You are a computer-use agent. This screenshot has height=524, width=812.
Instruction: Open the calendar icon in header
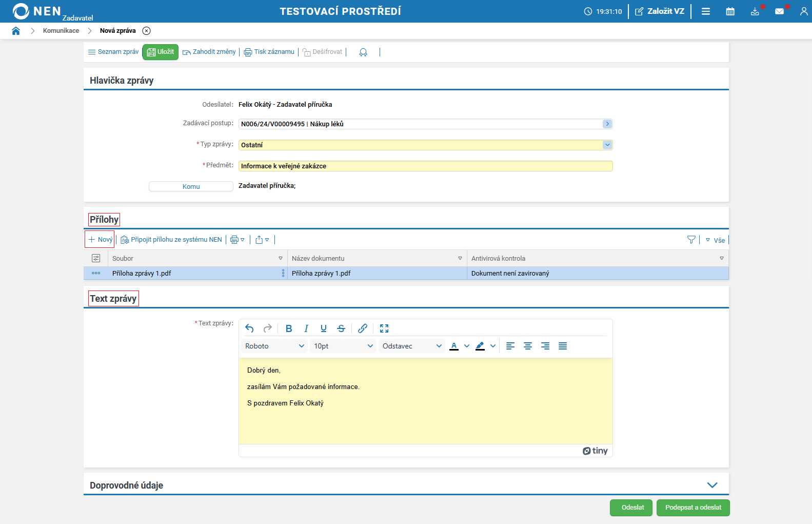(x=730, y=11)
